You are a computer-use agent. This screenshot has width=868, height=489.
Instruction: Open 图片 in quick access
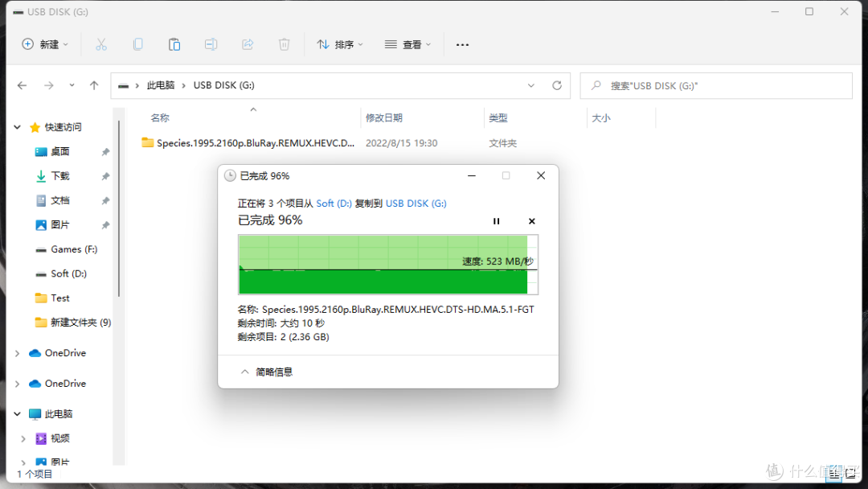tap(59, 225)
